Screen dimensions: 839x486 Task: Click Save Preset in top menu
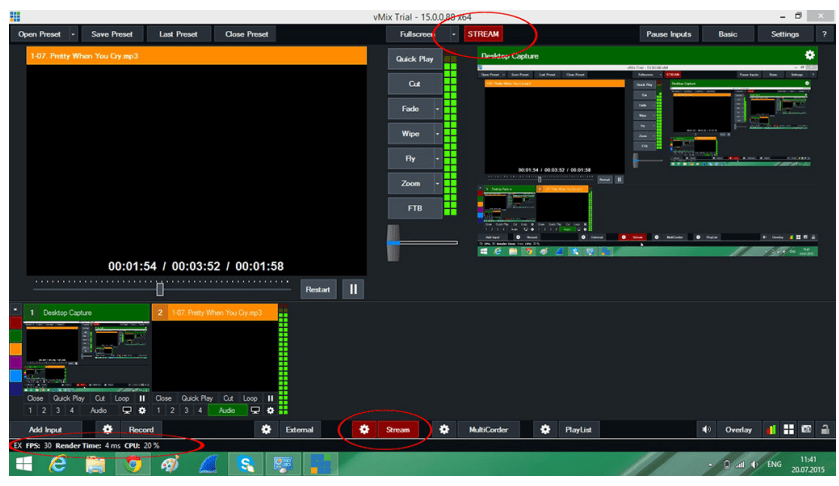[111, 34]
